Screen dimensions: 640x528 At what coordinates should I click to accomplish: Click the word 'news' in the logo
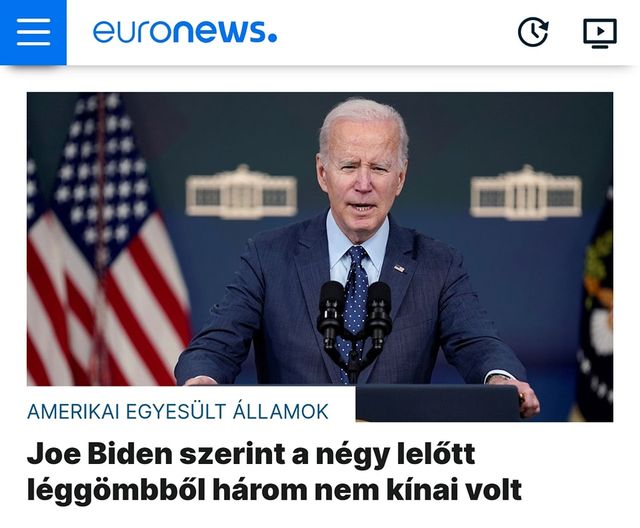[x=219, y=32]
